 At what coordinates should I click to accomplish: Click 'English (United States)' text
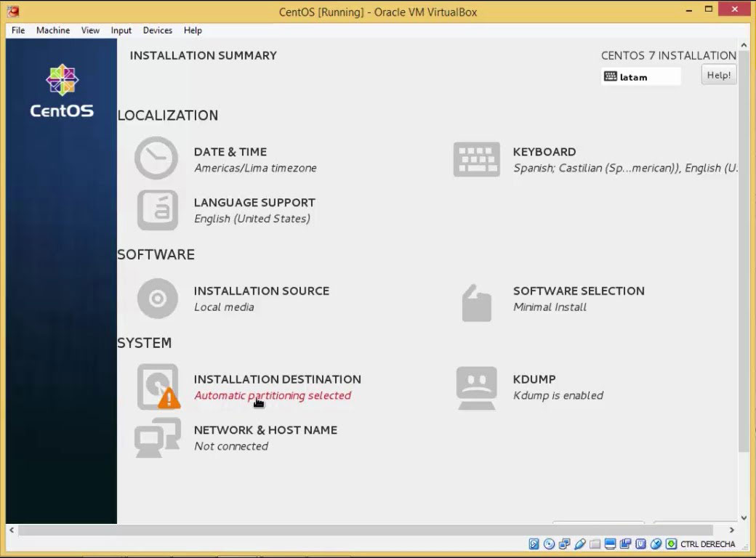pyautogui.click(x=252, y=219)
